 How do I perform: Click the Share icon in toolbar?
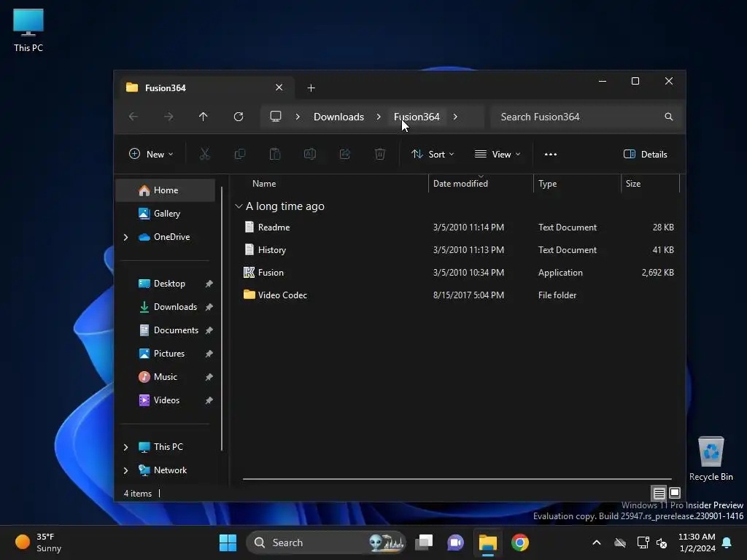point(345,154)
